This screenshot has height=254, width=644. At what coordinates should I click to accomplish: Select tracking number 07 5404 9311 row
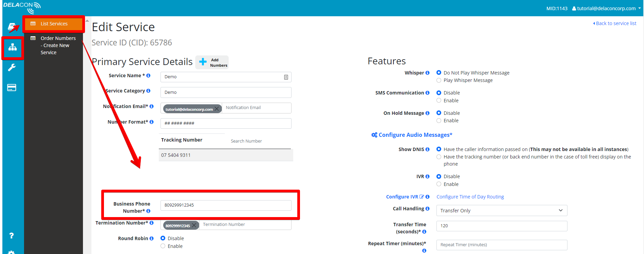tap(226, 155)
